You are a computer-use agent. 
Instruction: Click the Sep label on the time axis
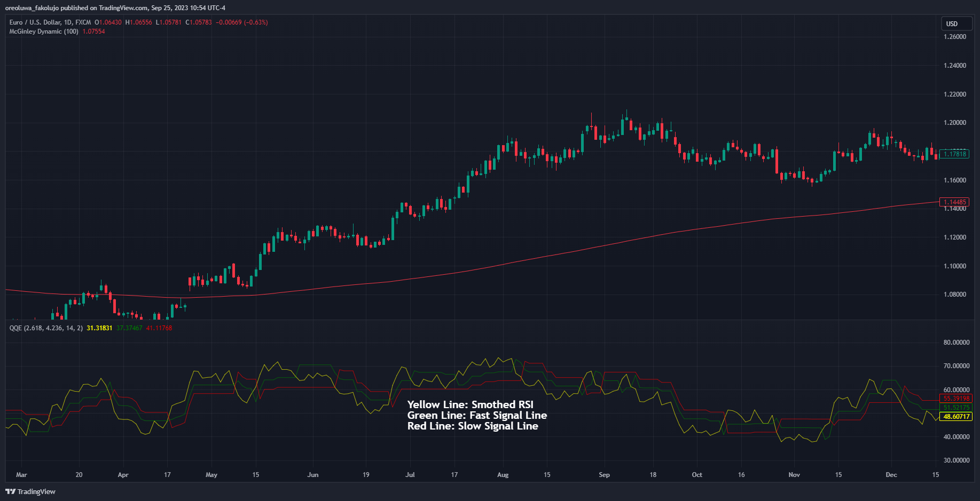(x=604, y=475)
